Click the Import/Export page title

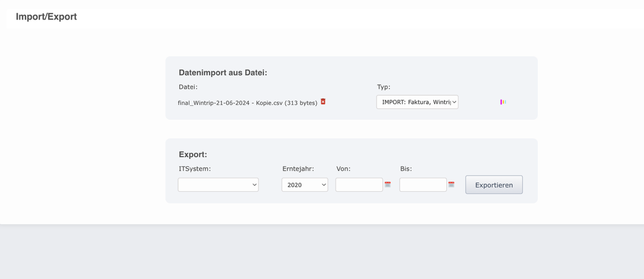pyautogui.click(x=46, y=17)
